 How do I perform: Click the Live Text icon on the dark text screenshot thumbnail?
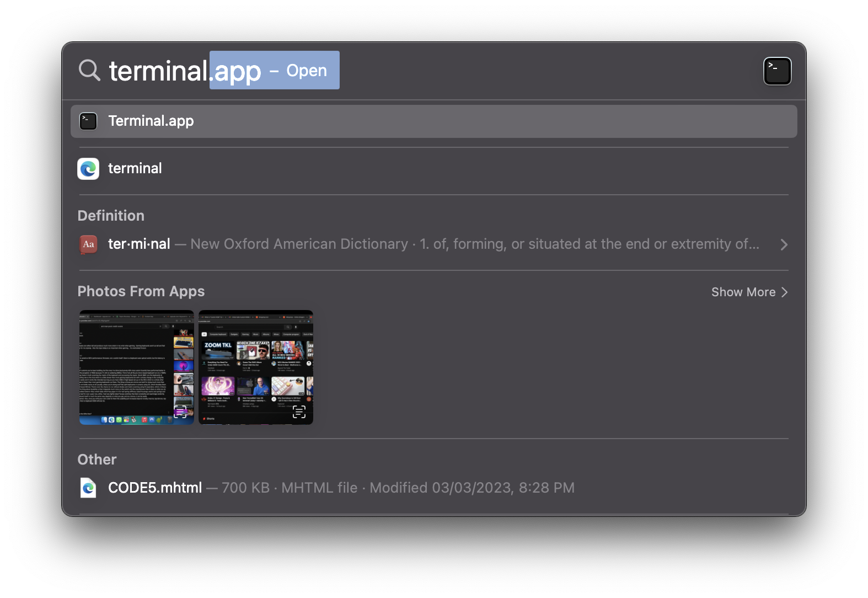[180, 412]
